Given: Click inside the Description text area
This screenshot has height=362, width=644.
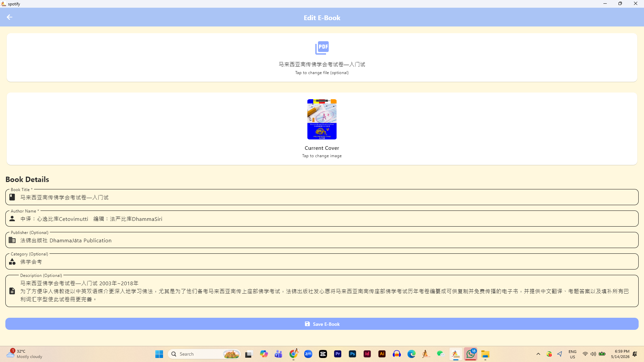Looking at the screenshot, I should (322, 291).
